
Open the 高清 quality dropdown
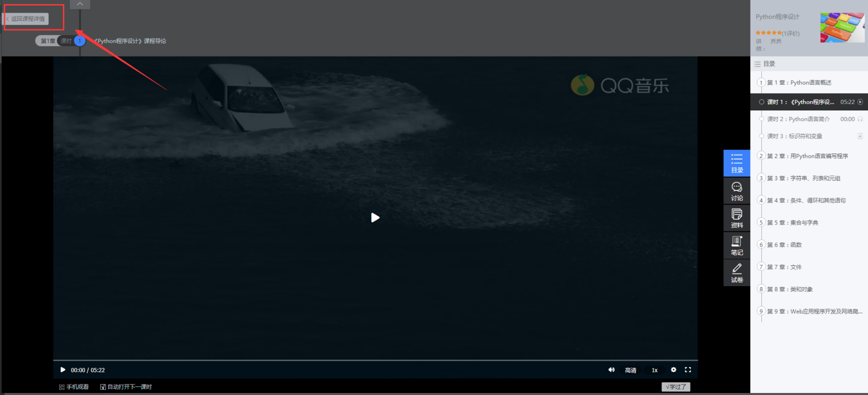click(x=630, y=370)
